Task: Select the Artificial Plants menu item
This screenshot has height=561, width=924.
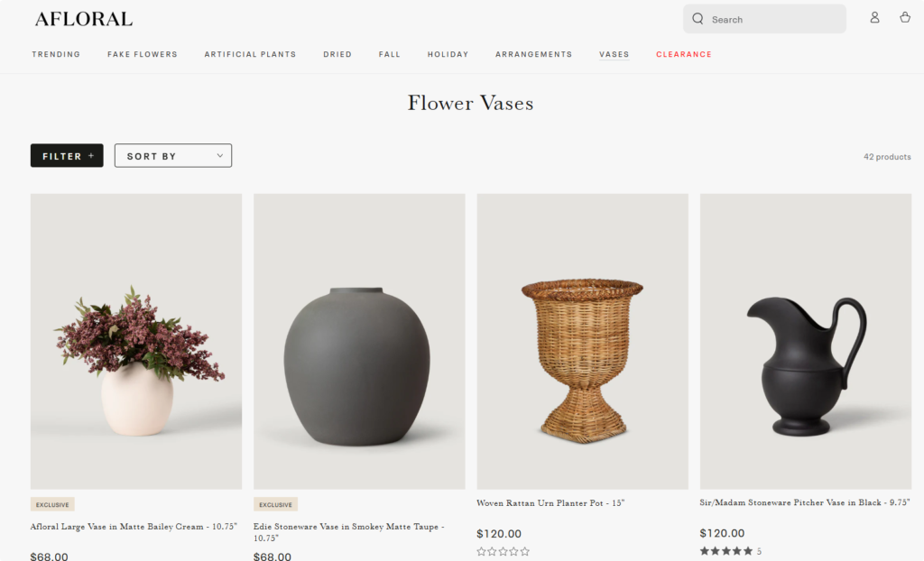Action: point(250,54)
